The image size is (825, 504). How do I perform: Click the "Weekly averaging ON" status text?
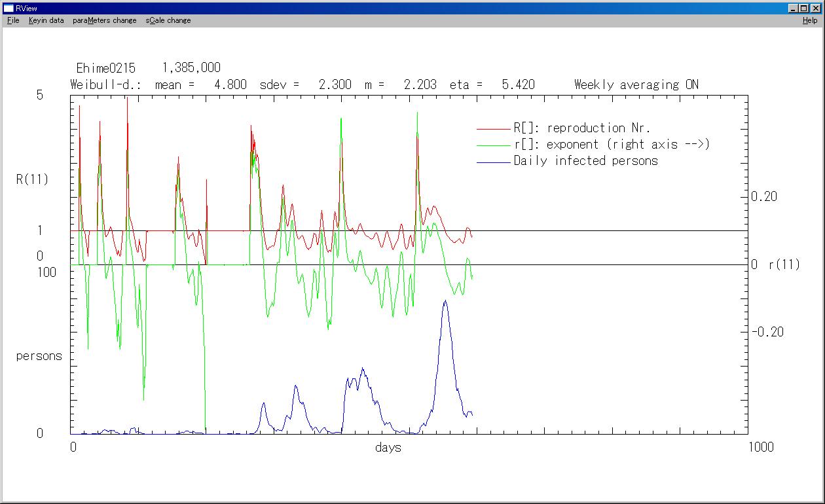coord(636,84)
